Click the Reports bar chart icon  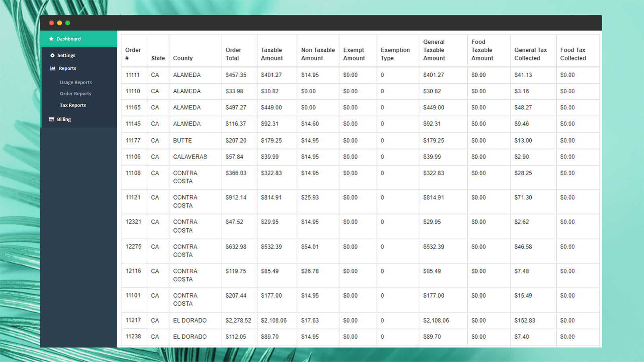click(53, 68)
